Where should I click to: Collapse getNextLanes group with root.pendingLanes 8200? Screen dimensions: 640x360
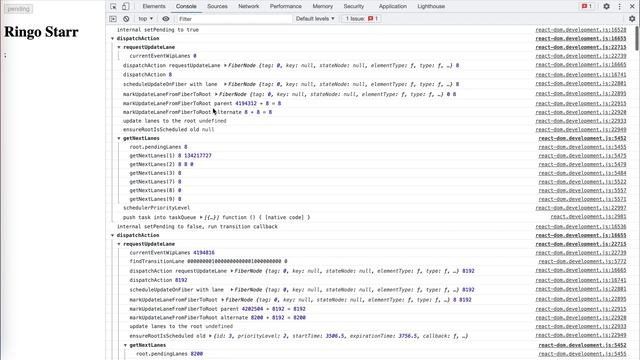point(126,345)
